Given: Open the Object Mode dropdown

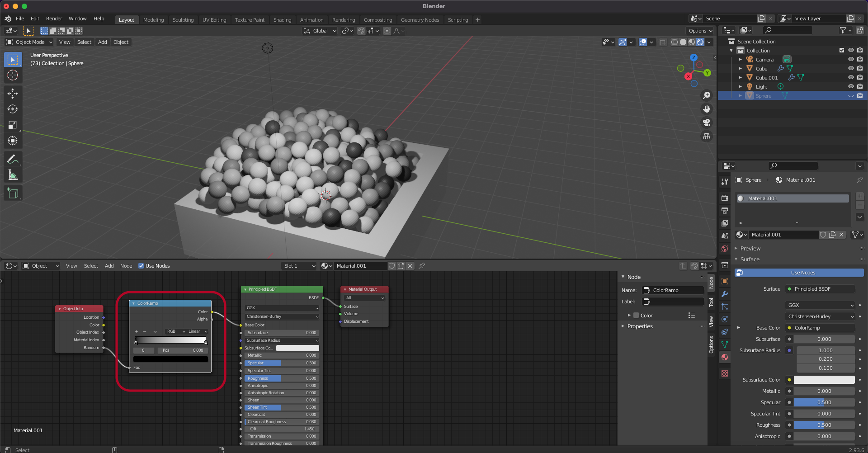Looking at the screenshot, I should click(29, 42).
